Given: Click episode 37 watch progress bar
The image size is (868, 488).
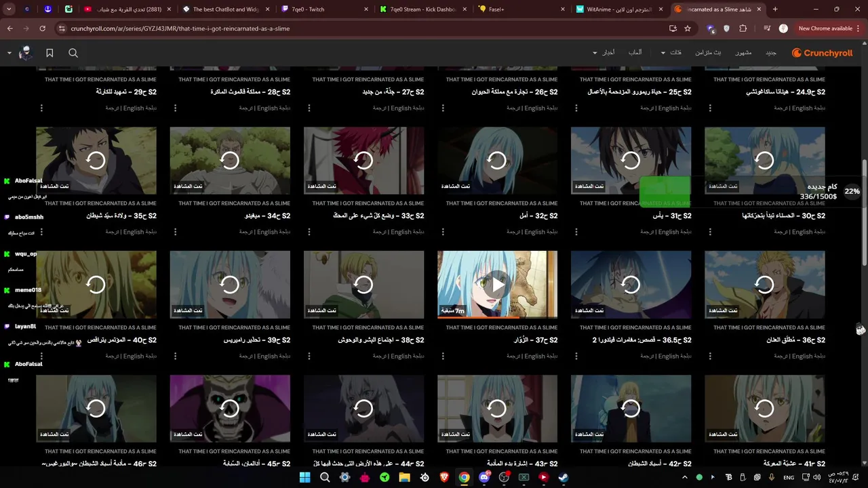Looking at the screenshot, I should point(498,317).
